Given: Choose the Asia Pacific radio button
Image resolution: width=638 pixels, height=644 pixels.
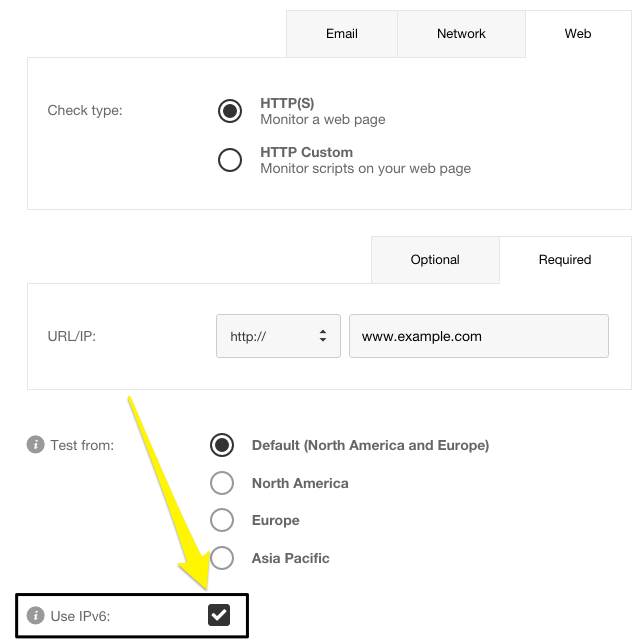Looking at the screenshot, I should (x=222, y=558).
